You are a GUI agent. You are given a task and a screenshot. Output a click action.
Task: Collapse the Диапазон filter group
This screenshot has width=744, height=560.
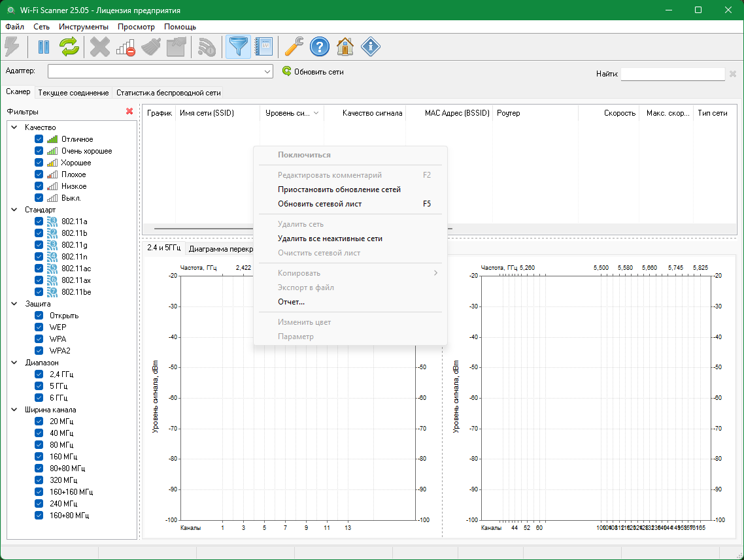(x=14, y=362)
